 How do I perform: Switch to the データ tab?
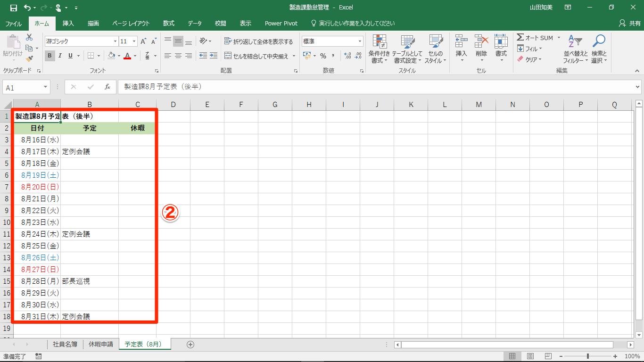(195, 23)
